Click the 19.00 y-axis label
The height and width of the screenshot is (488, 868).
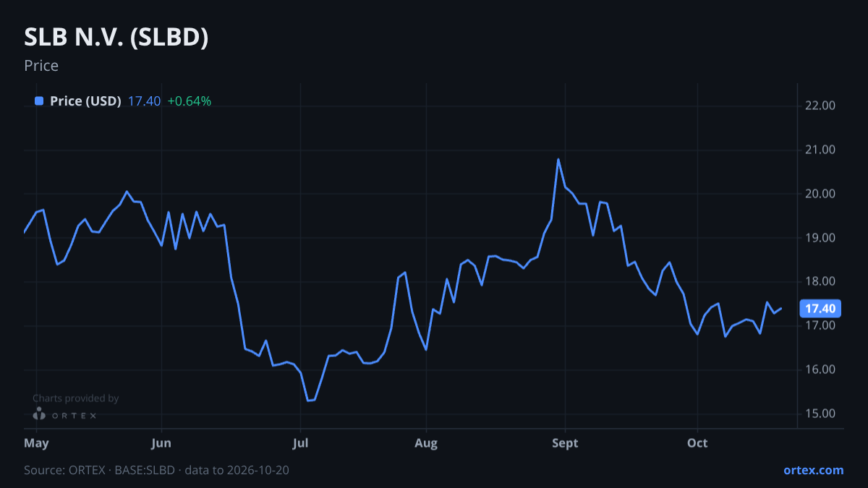pos(820,238)
